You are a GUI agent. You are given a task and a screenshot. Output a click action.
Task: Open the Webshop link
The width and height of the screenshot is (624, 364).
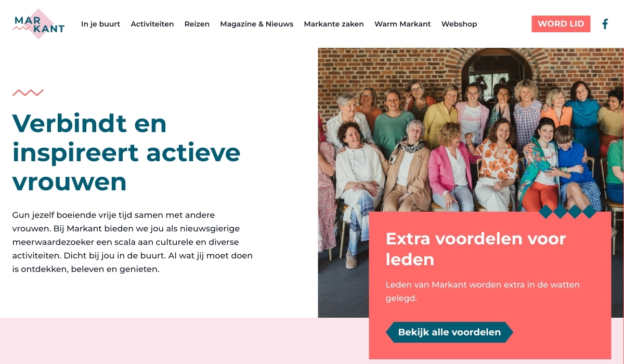(x=459, y=24)
